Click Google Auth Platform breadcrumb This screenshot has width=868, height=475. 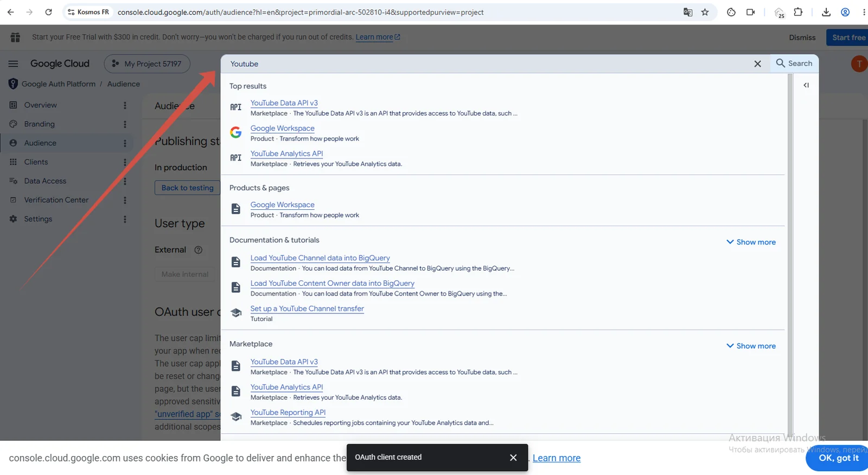tap(59, 84)
